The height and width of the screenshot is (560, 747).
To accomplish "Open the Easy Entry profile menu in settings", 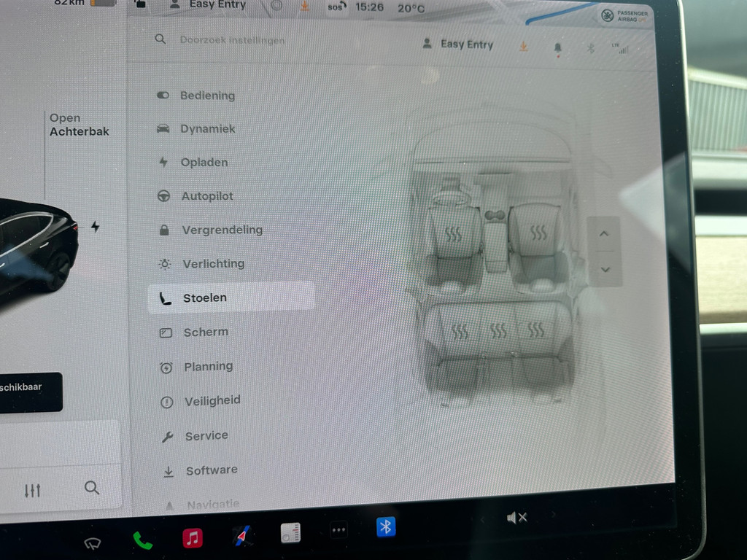I will tap(458, 44).
